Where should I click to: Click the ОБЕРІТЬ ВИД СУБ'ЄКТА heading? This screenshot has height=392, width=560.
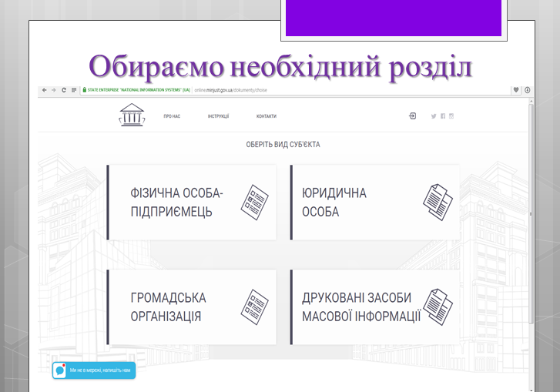click(x=283, y=145)
